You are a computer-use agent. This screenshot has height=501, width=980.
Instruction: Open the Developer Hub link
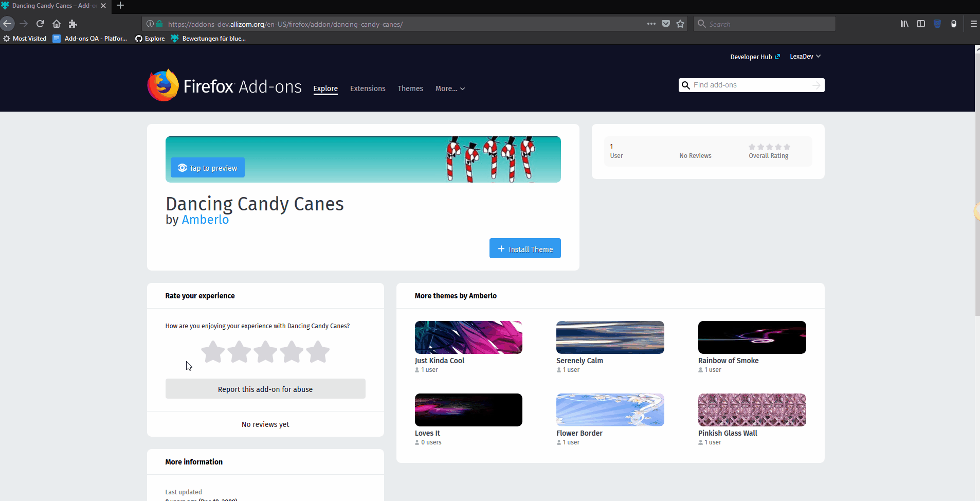(x=755, y=57)
